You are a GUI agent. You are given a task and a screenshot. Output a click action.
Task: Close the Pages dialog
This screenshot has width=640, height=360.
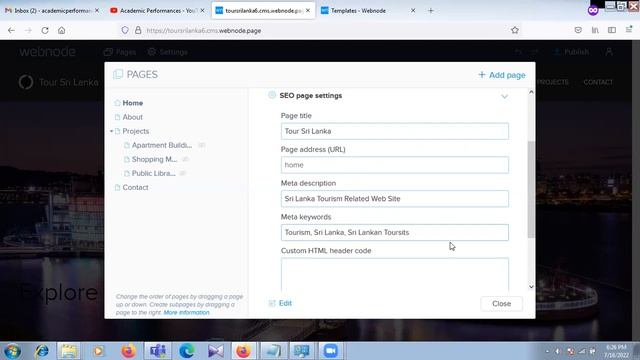501,304
